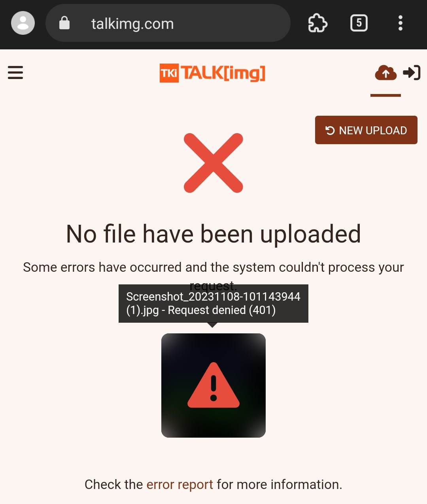This screenshot has height=504, width=427.
Task: Open the tab switcher showing 5 tabs
Action: point(359,23)
